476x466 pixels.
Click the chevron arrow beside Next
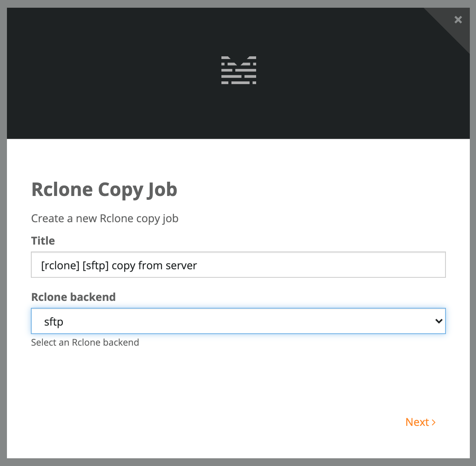pyautogui.click(x=434, y=422)
